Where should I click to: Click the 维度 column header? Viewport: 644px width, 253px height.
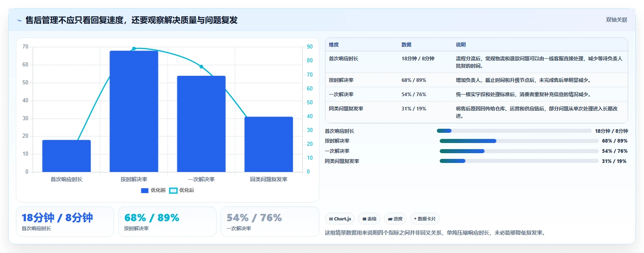(x=334, y=45)
